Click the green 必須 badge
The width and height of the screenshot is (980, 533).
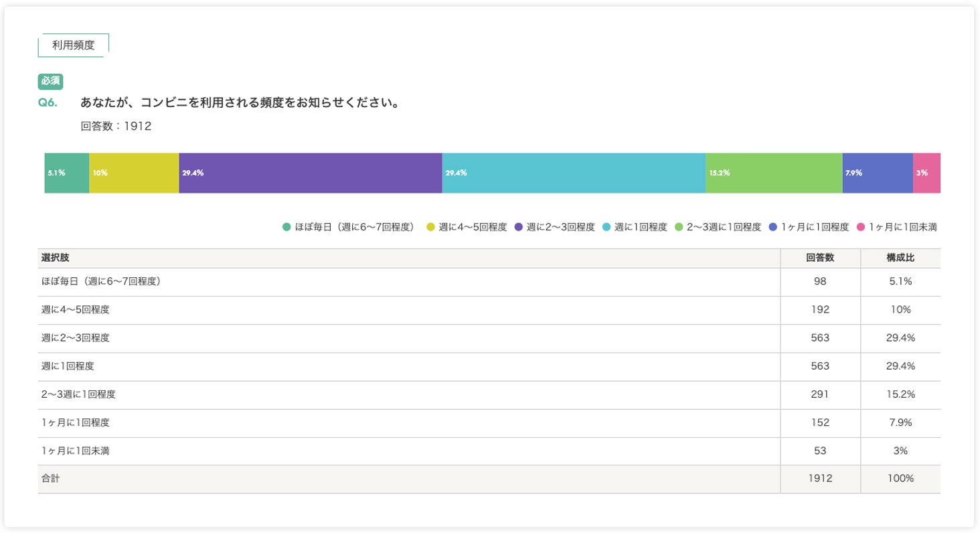[50, 81]
